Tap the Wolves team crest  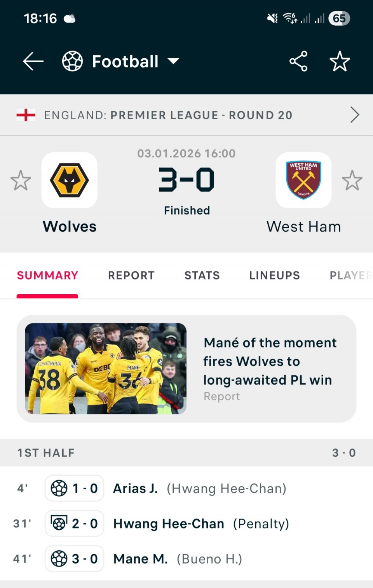[70, 180]
